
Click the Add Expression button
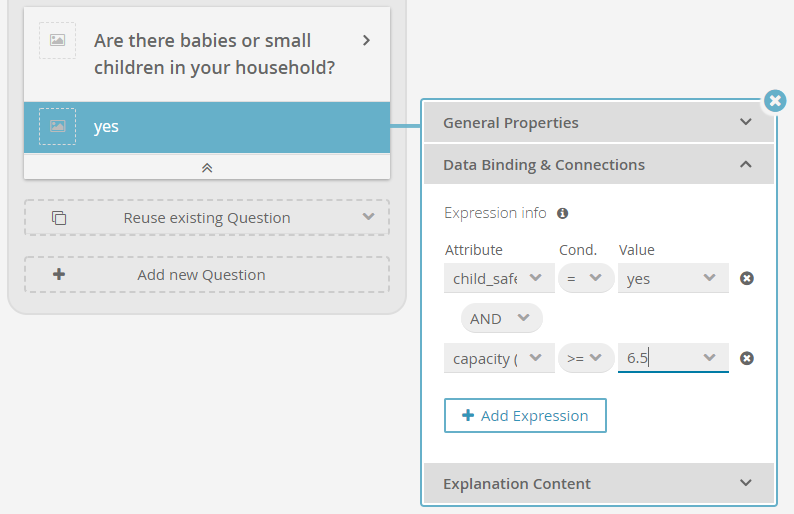[525, 415]
